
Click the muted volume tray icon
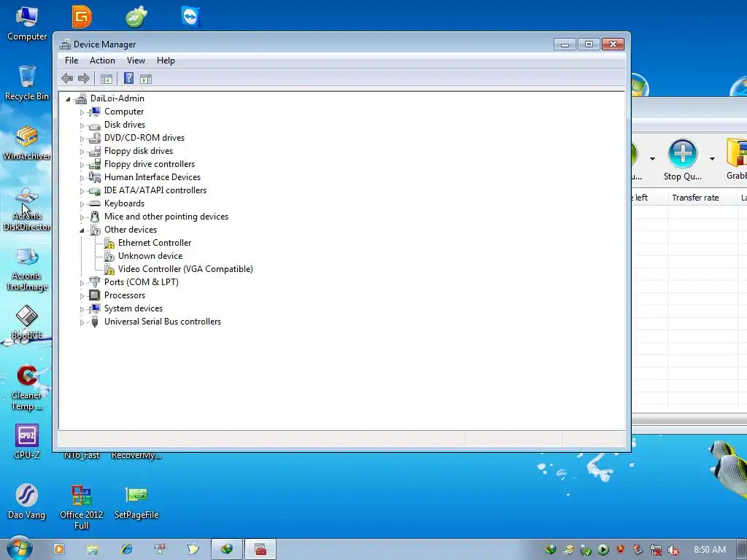click(x=673, y=550)
